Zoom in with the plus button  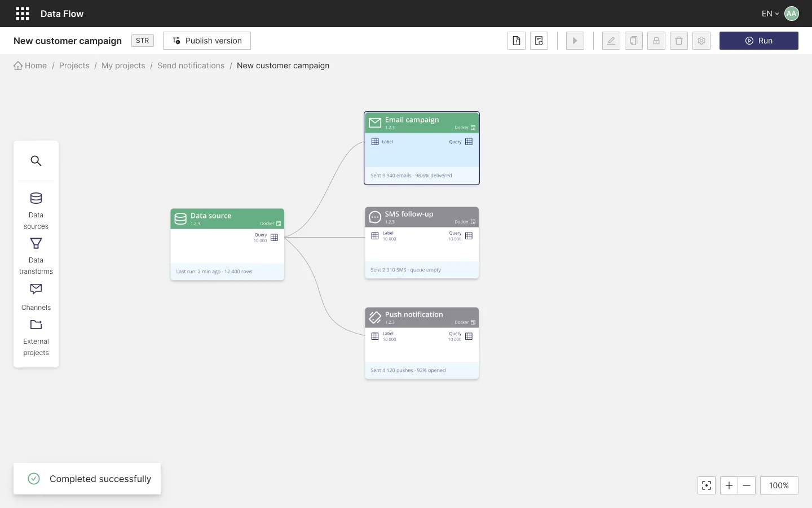[729, 485]
